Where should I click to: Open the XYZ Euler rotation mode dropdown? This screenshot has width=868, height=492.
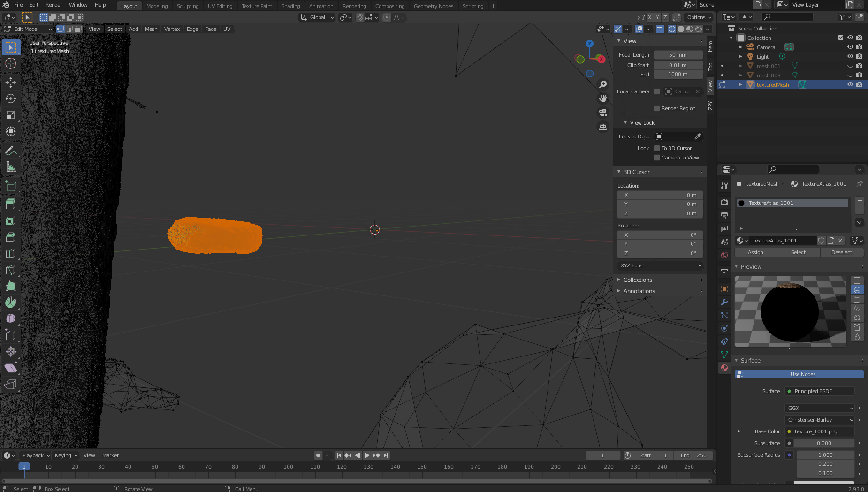point(660,265)
